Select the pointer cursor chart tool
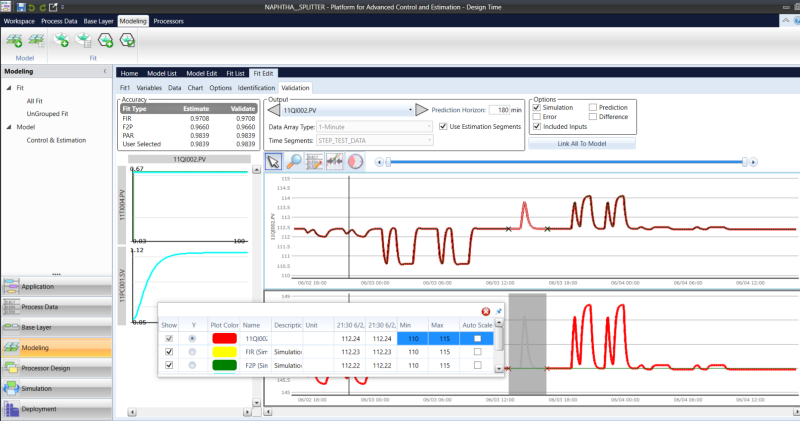 click(273, 162)
